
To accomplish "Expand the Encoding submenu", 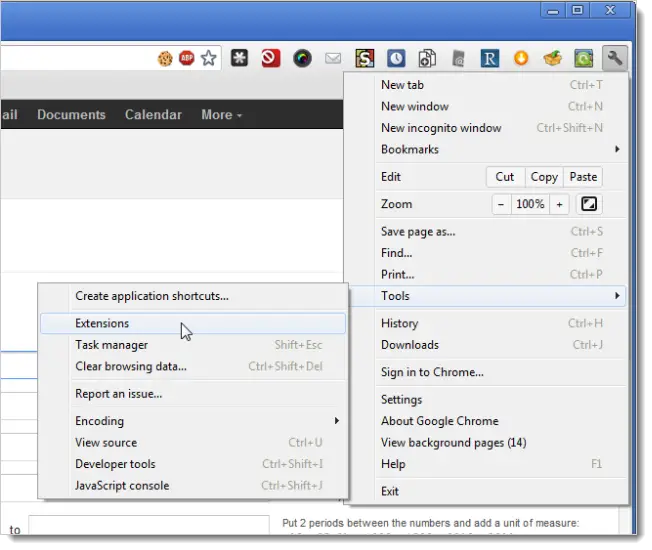I will (x=193, y=421).
